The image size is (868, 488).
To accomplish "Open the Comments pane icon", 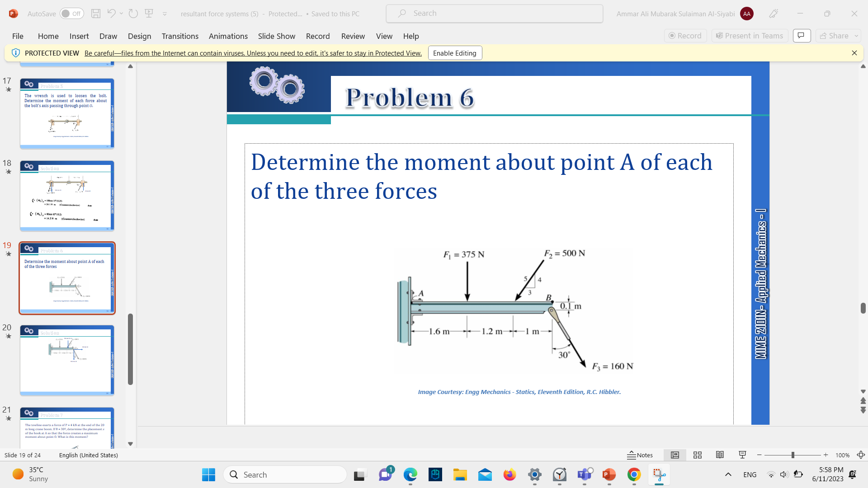I will pyautogui.click(x=802, y=36).
